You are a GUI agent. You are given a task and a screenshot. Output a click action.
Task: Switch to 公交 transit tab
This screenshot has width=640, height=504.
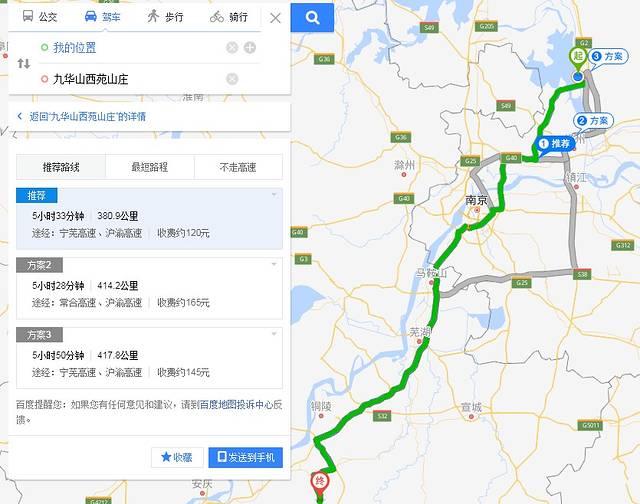click(40, 17)
